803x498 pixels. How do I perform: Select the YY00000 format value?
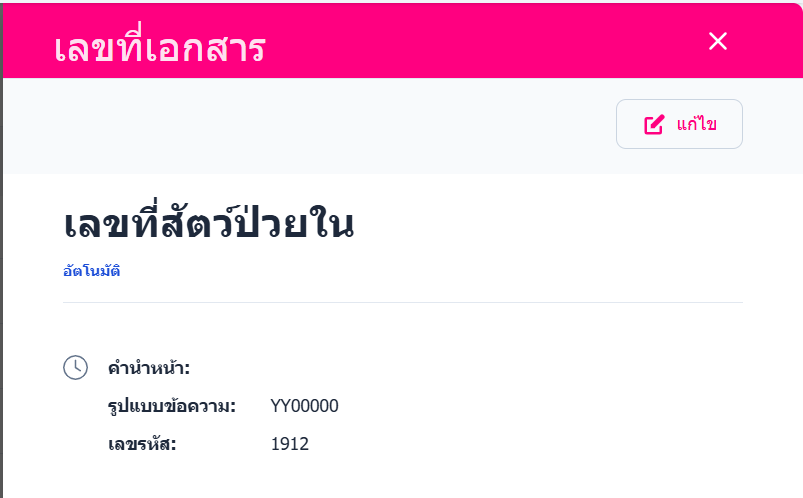tap(305, 406)
